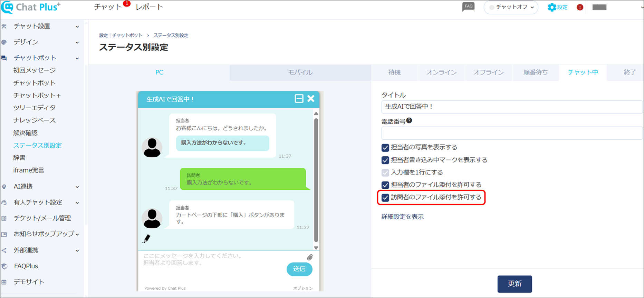
Task: Open ナレッジベース in sidebar
Action: [35, 120]
